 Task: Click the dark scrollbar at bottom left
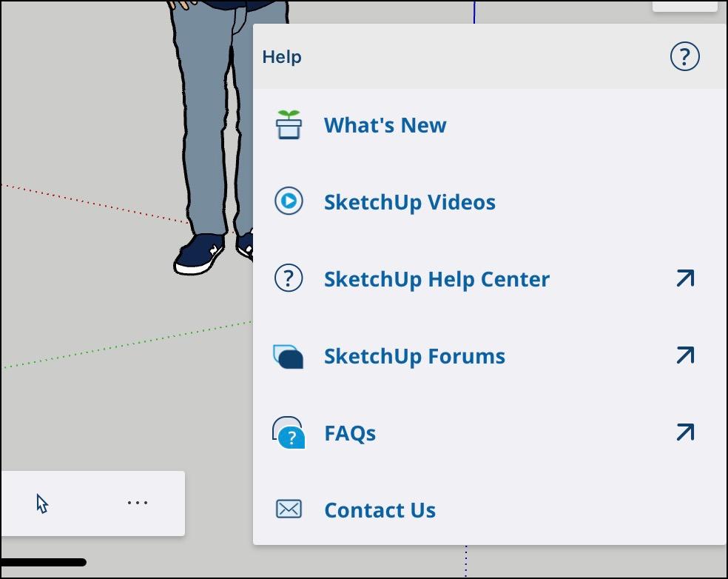tap(44, 561)
